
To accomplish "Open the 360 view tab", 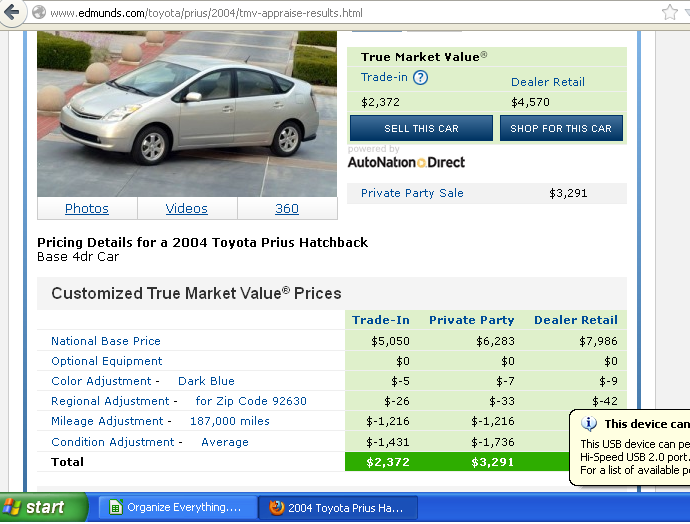I will [x=287, y=209].
